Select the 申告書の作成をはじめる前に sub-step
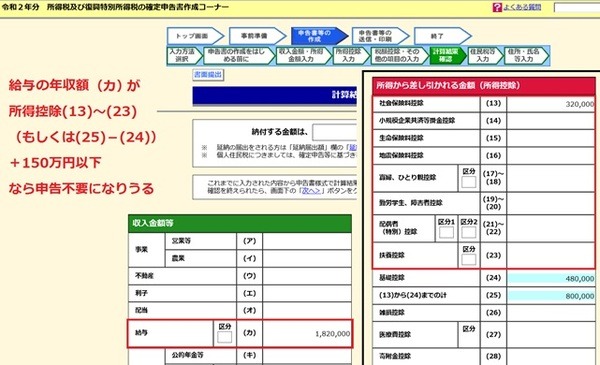Image resolution: width=600 pixels, height=365 pixels. pos(239,55)
